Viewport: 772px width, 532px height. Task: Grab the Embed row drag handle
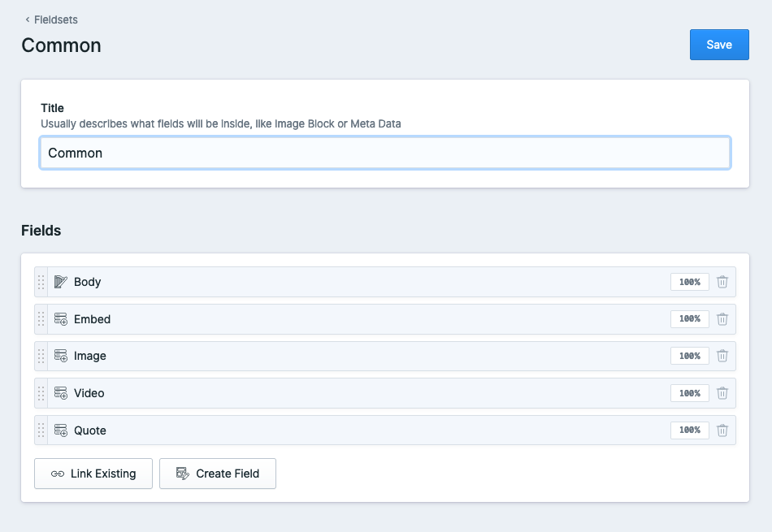[41, 319]
